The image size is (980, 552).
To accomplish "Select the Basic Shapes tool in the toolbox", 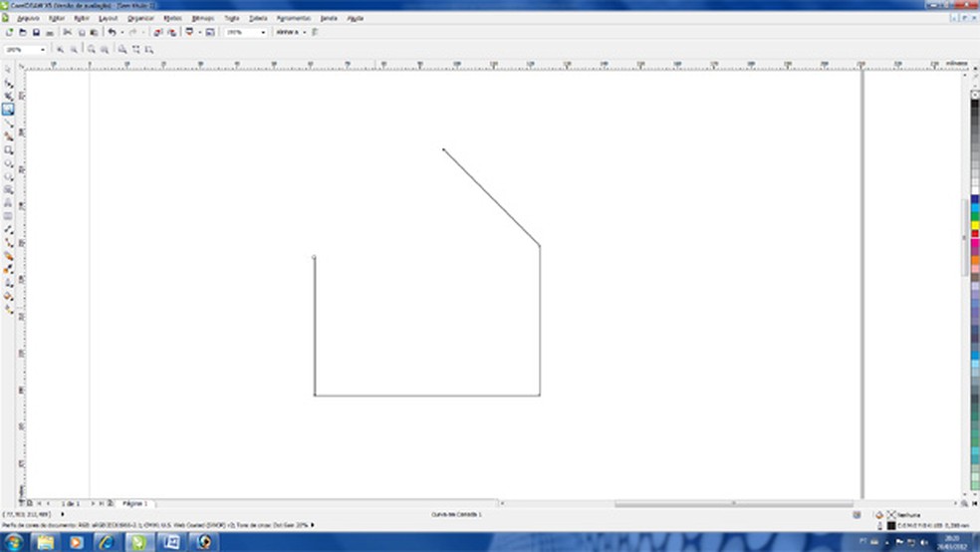I will click(x=8, y=189).
